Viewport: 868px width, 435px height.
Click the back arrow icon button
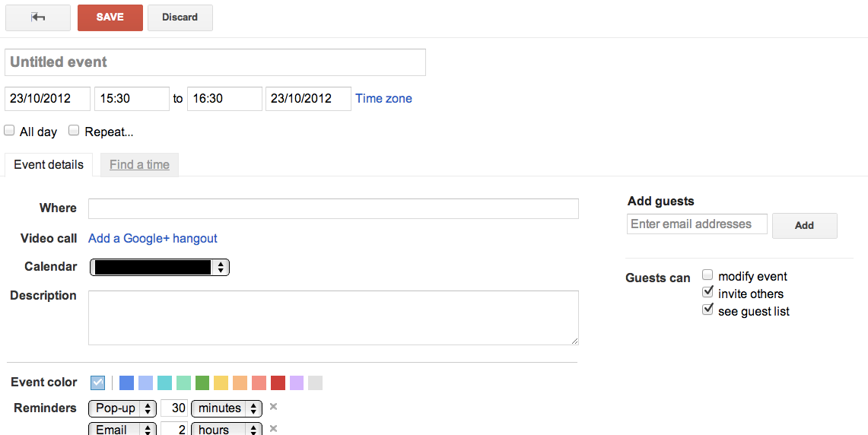pos(37,17)
